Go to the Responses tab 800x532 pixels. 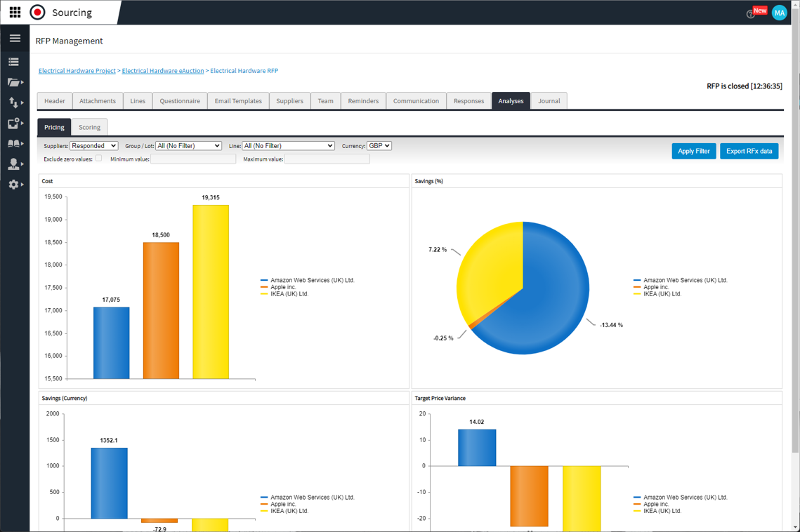tap(468, 101)
